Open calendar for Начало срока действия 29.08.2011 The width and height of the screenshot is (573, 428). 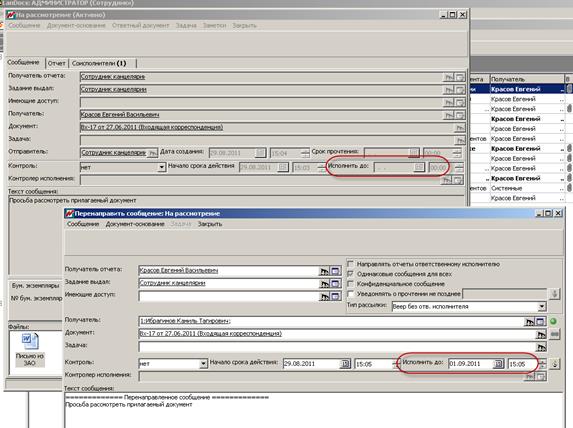[344, 364]
